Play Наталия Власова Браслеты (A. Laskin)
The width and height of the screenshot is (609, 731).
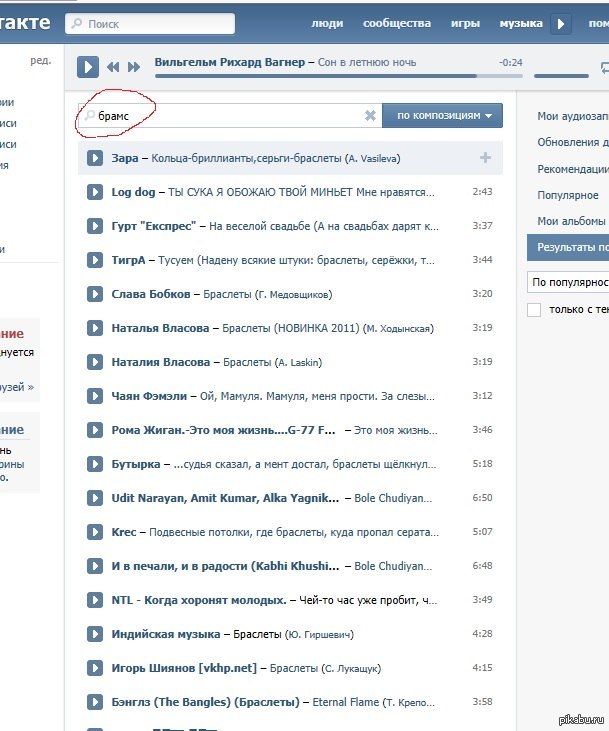tap(95, 362)
